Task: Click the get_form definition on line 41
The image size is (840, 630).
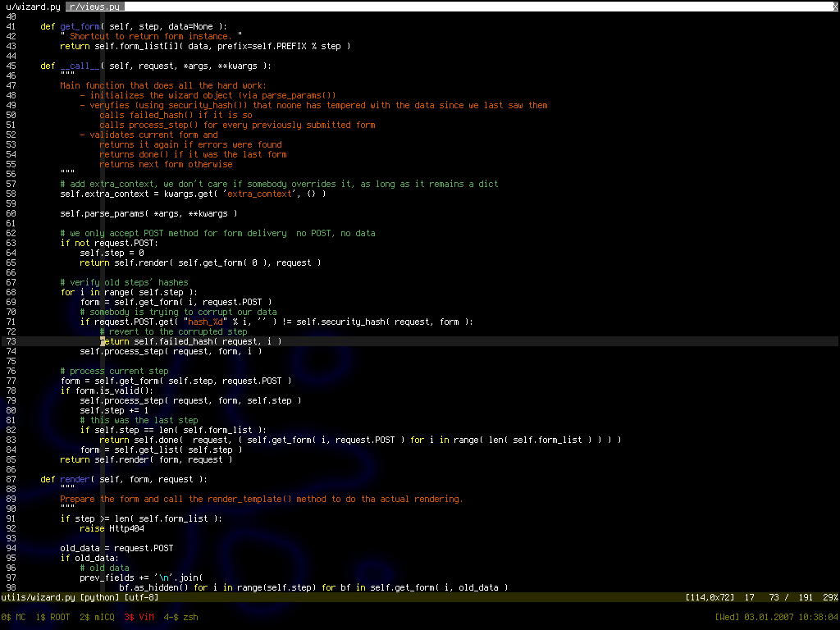Action: [80, 26]
